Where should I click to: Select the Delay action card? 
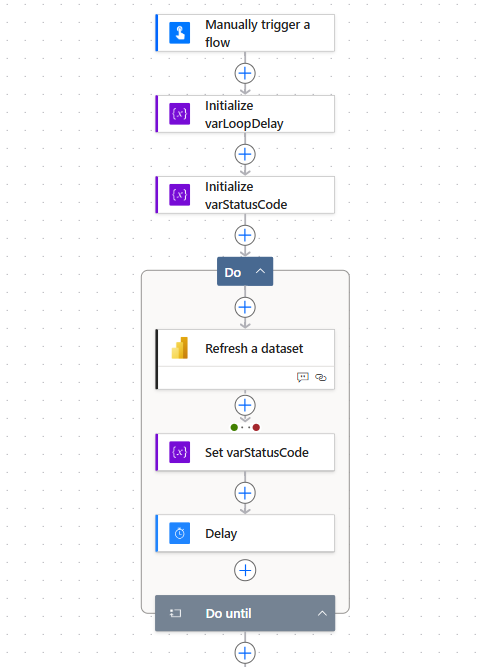[245, 533]
